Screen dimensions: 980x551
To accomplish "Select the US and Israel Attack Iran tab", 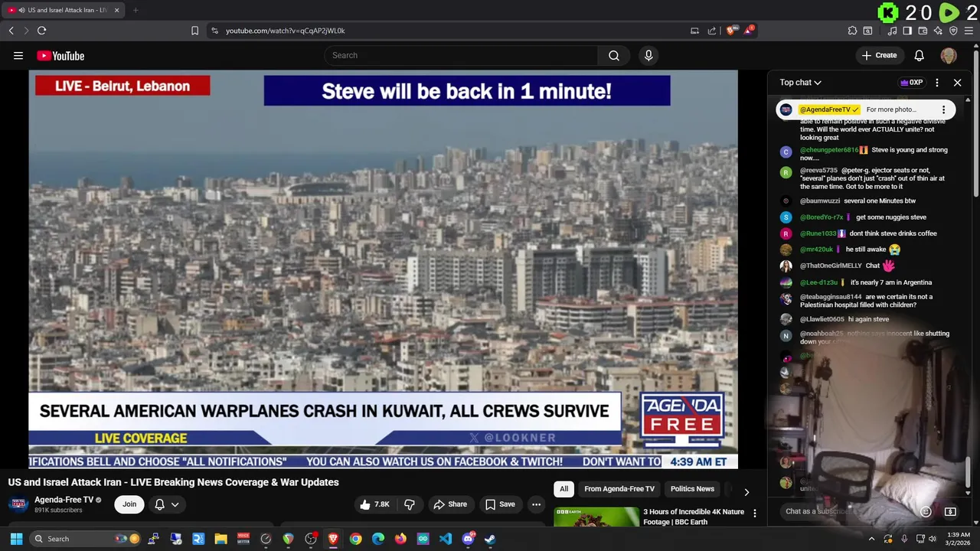I will [63, 10].
